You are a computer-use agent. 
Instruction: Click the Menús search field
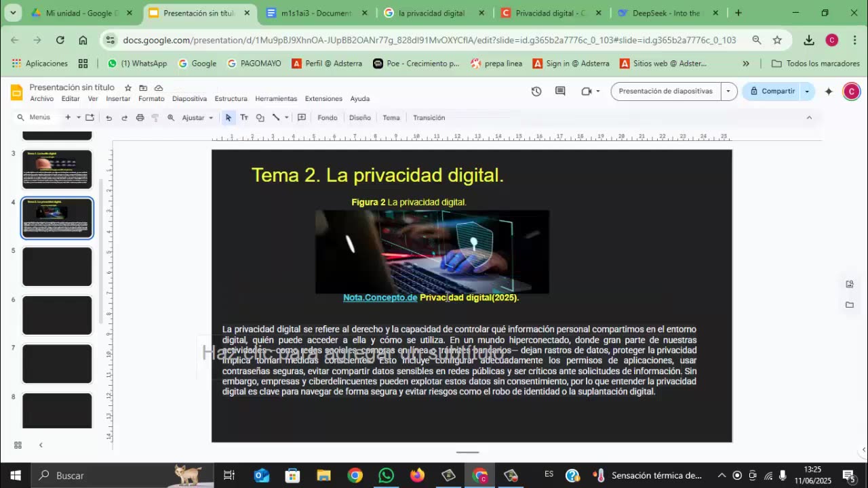pyautogui.click(x=34, y=117)
